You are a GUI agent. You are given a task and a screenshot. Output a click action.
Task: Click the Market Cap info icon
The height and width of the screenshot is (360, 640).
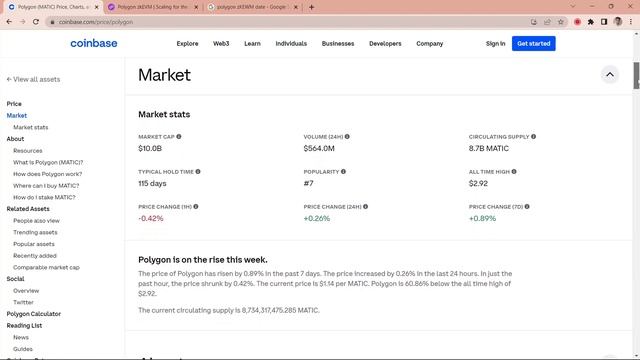pos(179,137)
